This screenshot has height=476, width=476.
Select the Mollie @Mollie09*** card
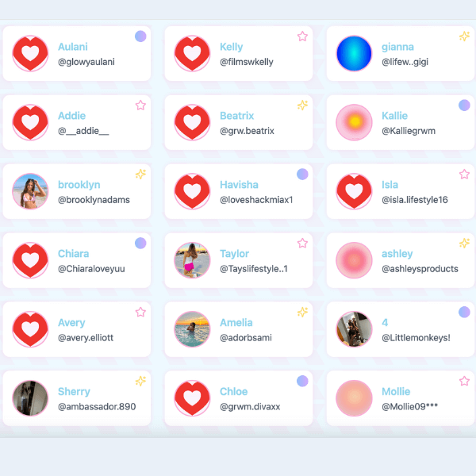(401, 398)
